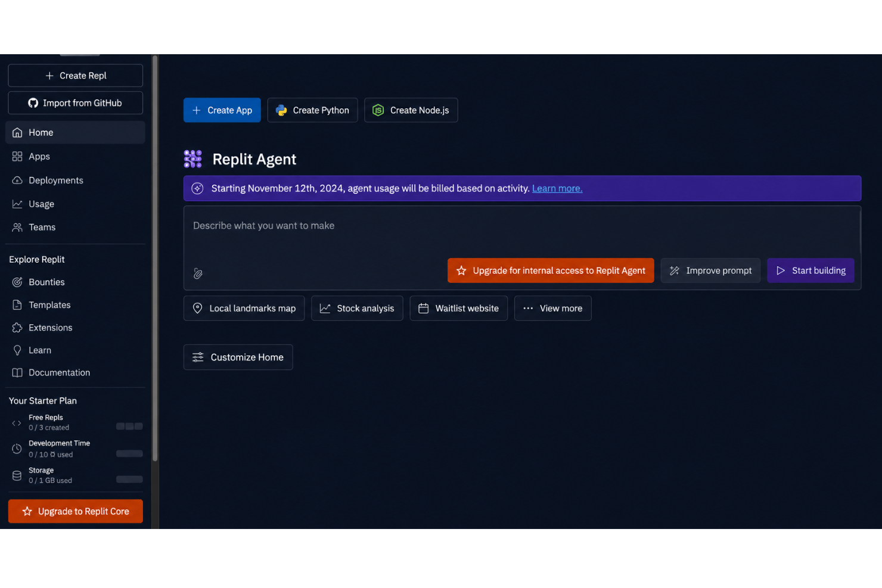Screen dimensions: 882x588
Task: Click the Development Time clock icon
Action: [x=17, y=449]
